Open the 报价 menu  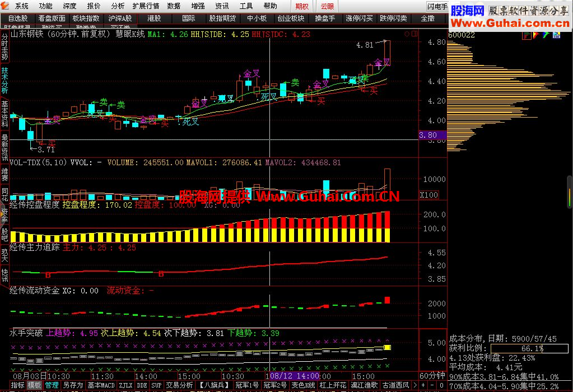point(94,6)
